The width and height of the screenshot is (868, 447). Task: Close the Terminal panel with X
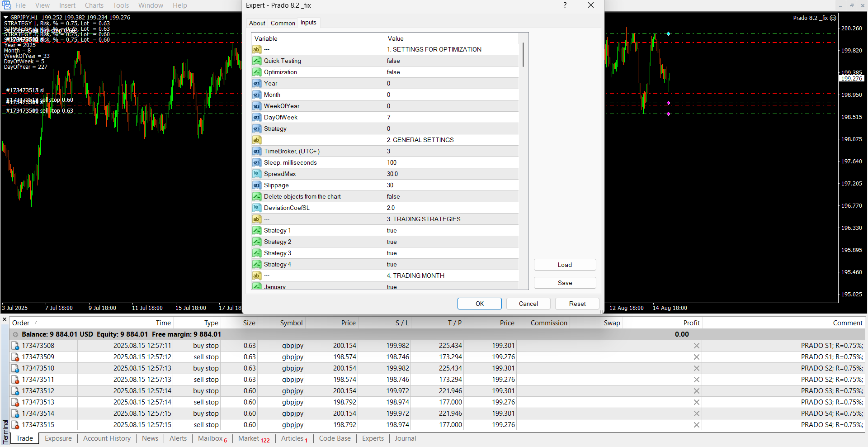coord(5,320)
